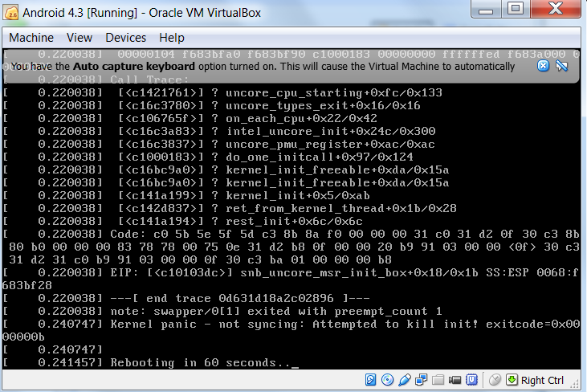Image resolution: width=587 pixels, height=392 pixels.
Task: Click the mouse integration status icon
Action: pyautogui.click(x=495, y=380)
